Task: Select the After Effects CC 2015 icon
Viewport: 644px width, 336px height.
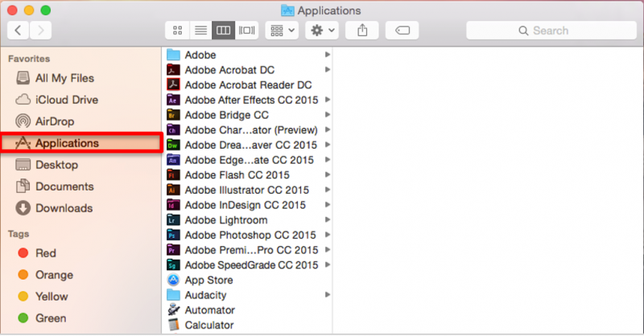Action: (173, 100)
